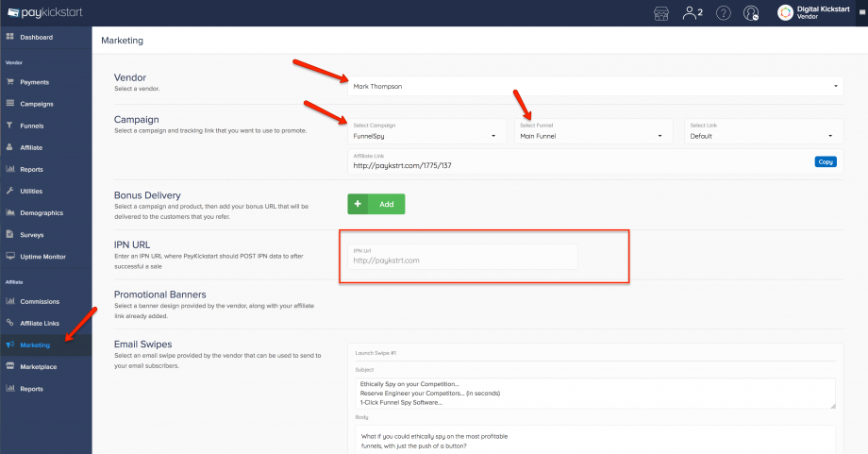Click the Funnels filter icon
Viewport: 868px width, 454px height.
(x=9, y=126)
